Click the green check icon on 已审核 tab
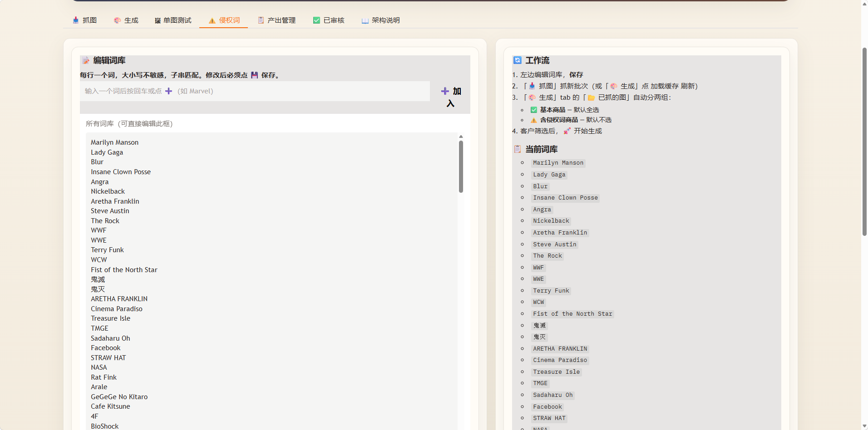The width and height of the screenshot is (868, 430). [x=316, y=20]
